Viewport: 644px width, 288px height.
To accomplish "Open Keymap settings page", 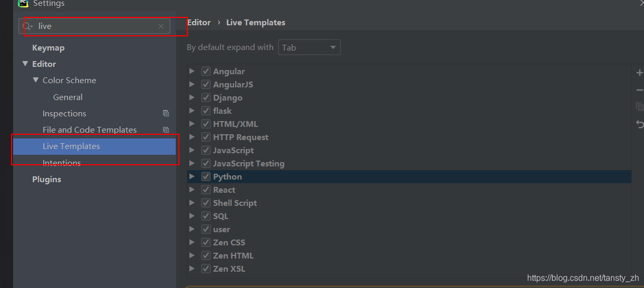I will coord(48,47).
